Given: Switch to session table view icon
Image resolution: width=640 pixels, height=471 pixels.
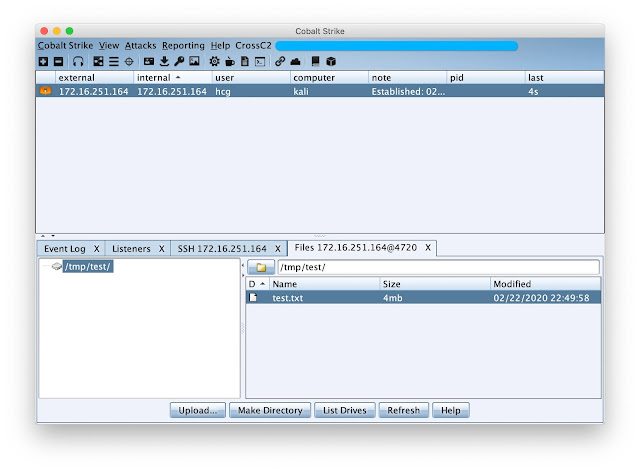Looking at the screenshot, I should tap(113, 62).
